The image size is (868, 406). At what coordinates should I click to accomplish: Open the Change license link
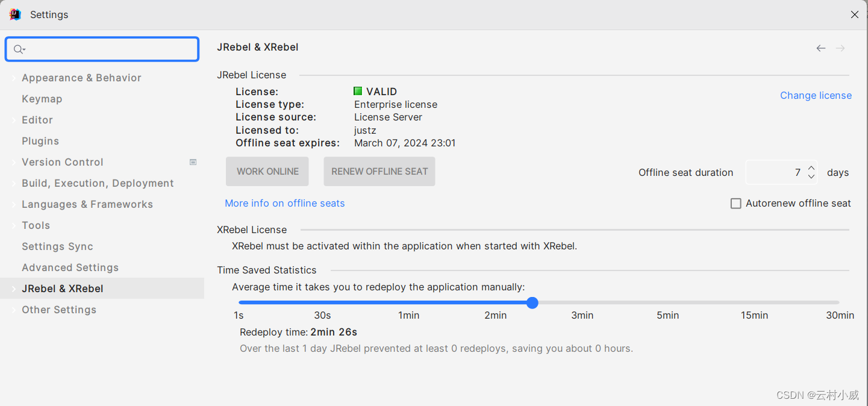[816, 95]
